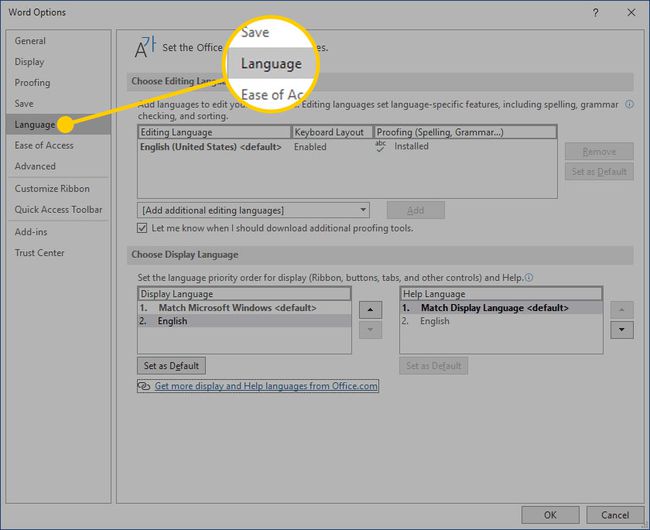Click the help question mark icon
650x530 pixels.
[596, 13]
